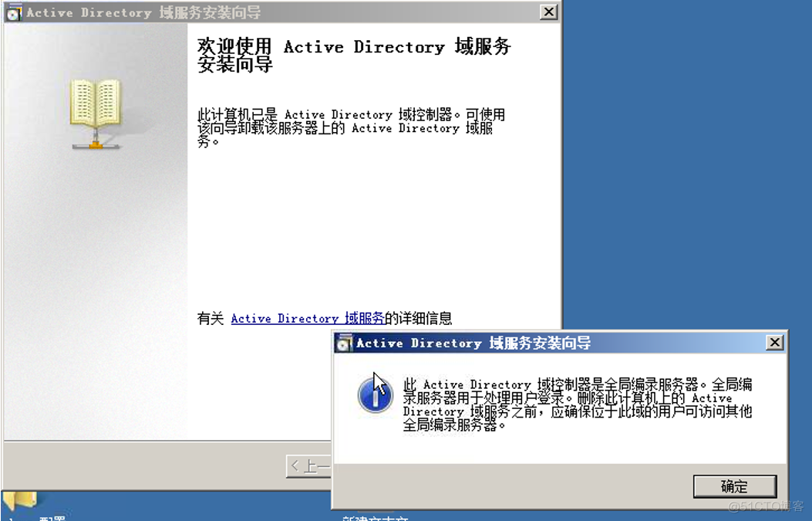This screenshot has height=521, width=812.
Task: Confirm the message dialog with 确定 button
Action: [734, 486]
